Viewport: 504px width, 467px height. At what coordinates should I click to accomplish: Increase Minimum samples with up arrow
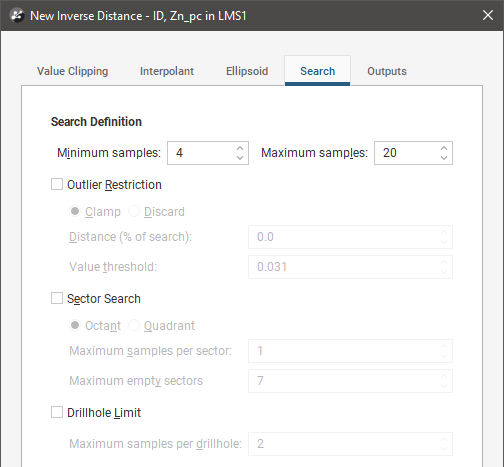[x=240, y=148]
